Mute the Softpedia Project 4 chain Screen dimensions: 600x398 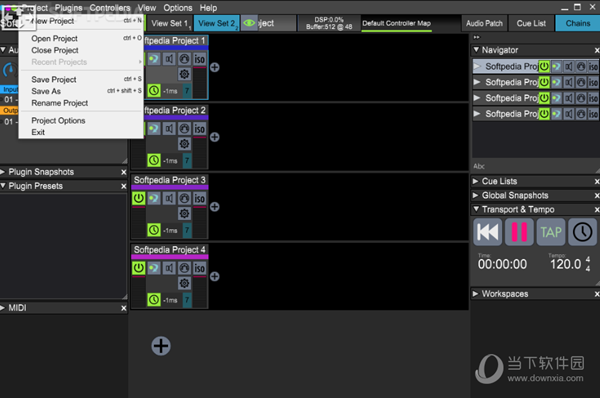(x=169, y=268)
